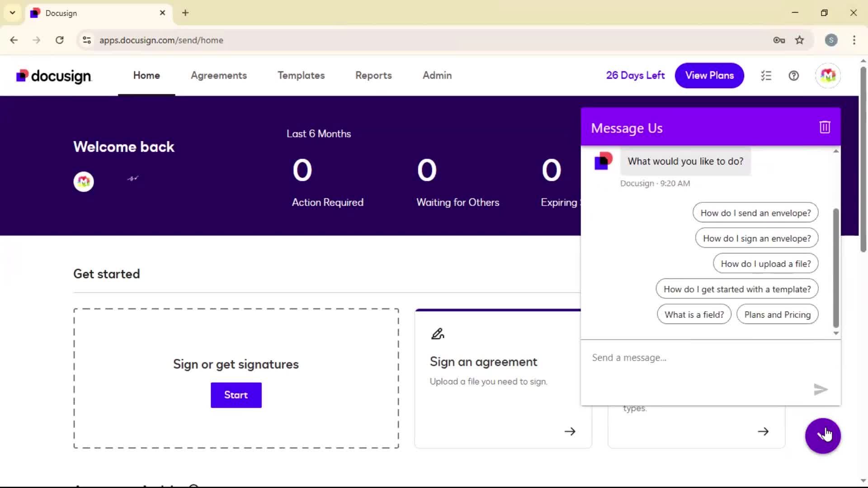Click the Docusign bot avatar in chat

coord(603,161)
